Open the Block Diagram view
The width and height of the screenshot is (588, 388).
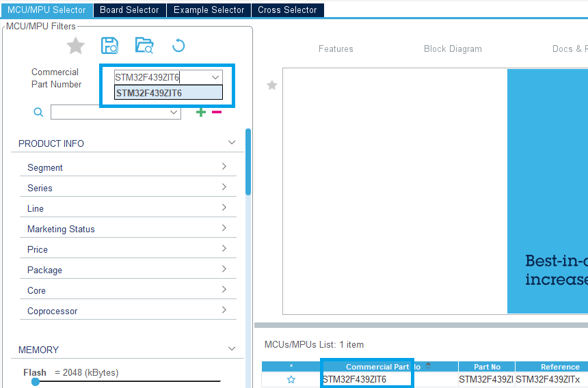[x=453, y=48]
